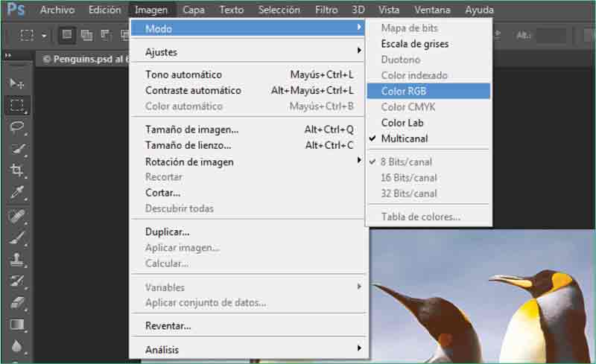Viewport: 596px width, 364px height.
Task: Switch to the Penguins.psd document tab
Action: click(82, 59)
